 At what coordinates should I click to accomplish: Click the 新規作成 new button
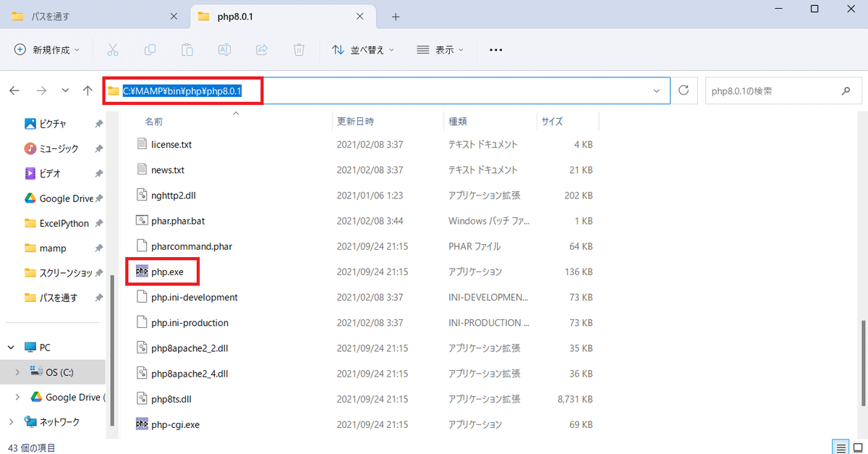[x=47, y=49]
